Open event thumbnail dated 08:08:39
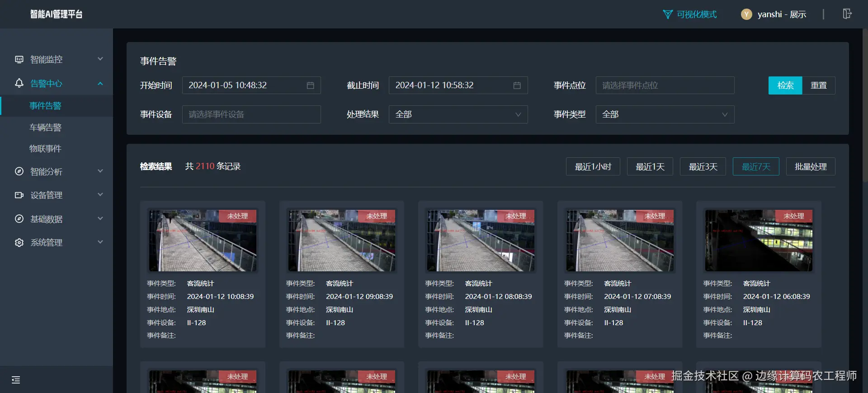Screen dimensions: 868x393 [481, 241]
